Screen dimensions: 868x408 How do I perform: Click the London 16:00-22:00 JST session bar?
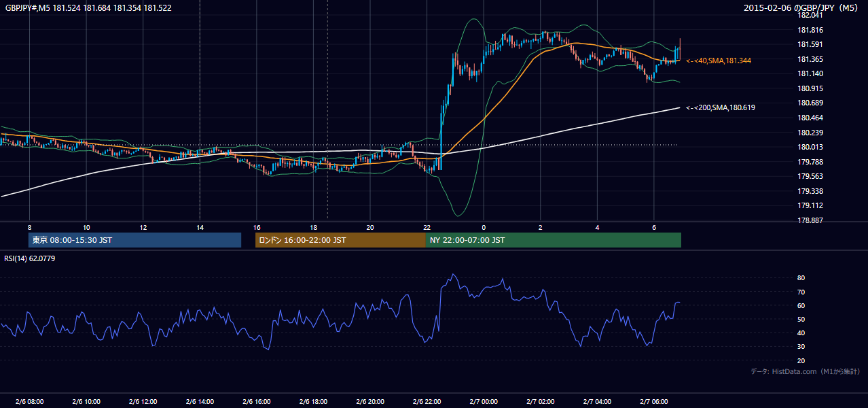pos(340,240)
